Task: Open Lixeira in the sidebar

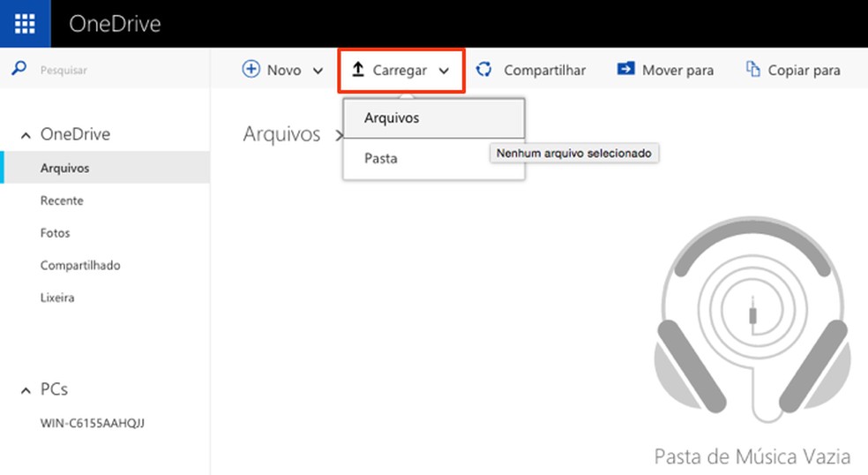Action: [57, 298]
